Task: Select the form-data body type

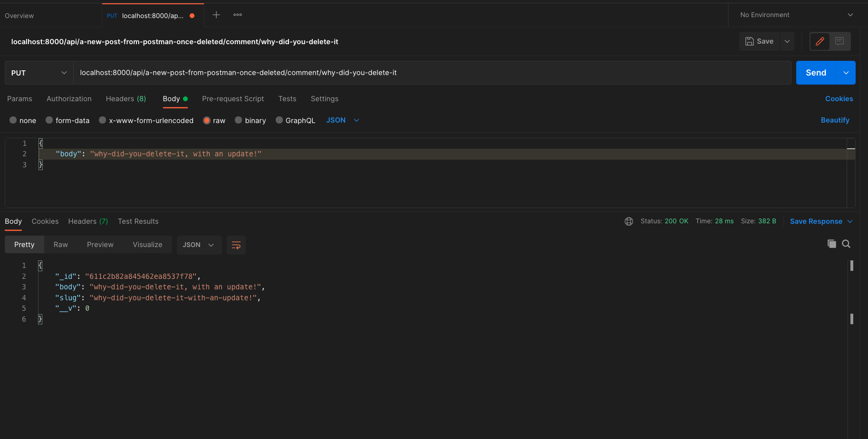Action: [68, 120]
